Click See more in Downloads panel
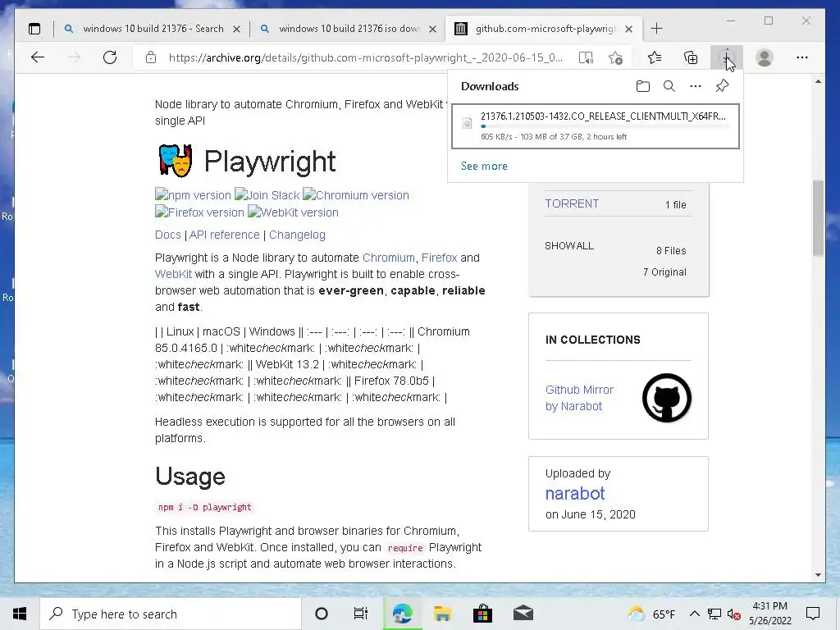This screenshot has height=630, width=840. (x=484, y=166)
